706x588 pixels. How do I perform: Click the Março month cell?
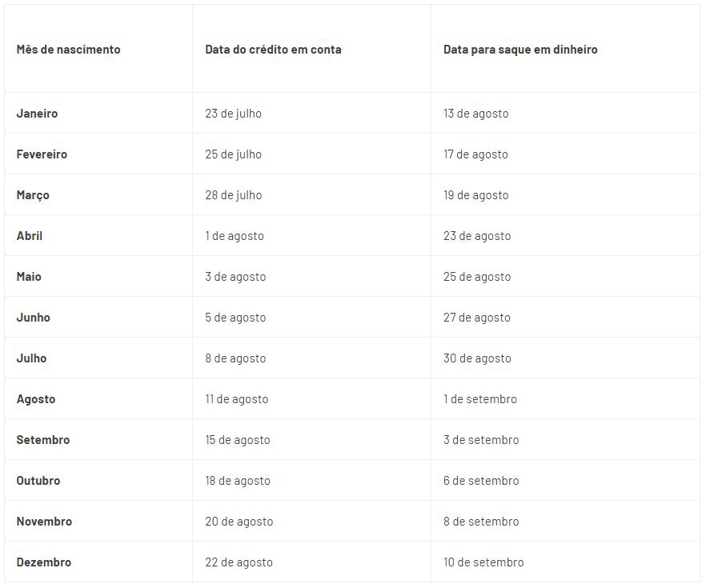33,195
